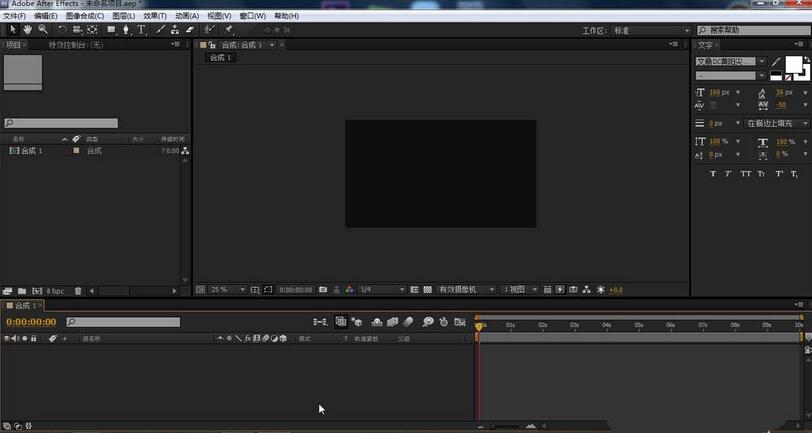Create new folder in project panel
Viewport: 812px width, 433px height.
(x=22, y=291)
